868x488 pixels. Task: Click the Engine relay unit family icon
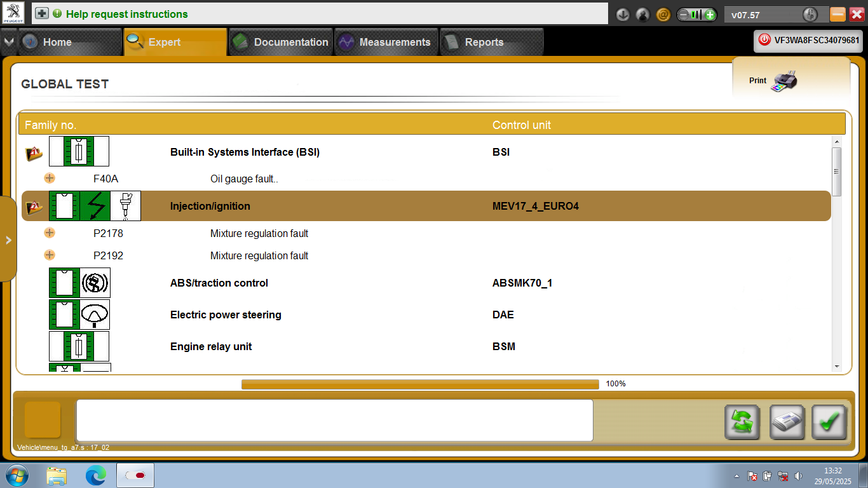[79, 346]
